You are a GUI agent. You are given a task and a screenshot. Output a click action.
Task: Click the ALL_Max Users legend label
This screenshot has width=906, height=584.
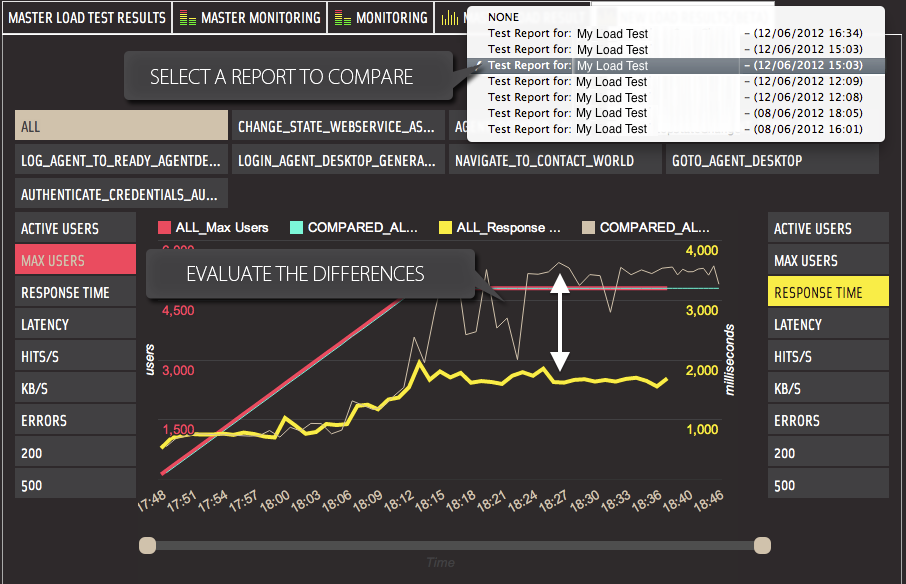pyautogui.click(x=222, y=228)
